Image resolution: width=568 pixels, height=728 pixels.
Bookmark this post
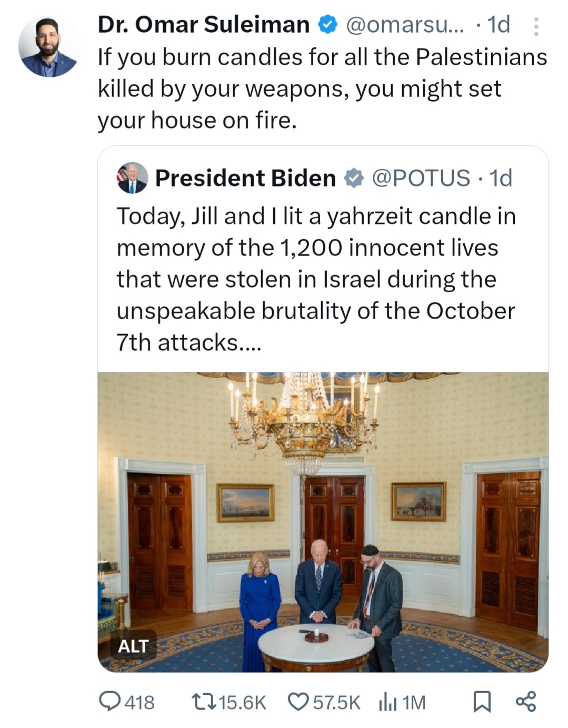(x=482, y=702)
